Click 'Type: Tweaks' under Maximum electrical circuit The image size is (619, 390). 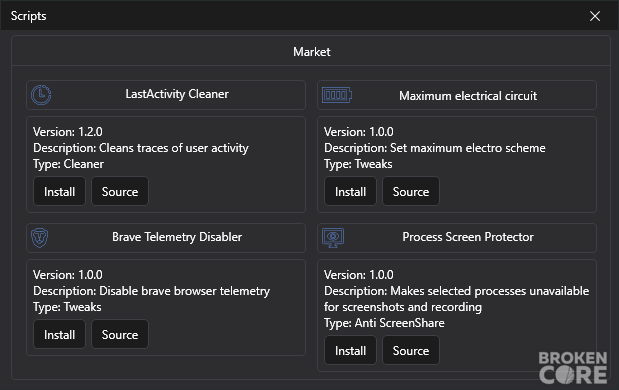click(358, 164)
